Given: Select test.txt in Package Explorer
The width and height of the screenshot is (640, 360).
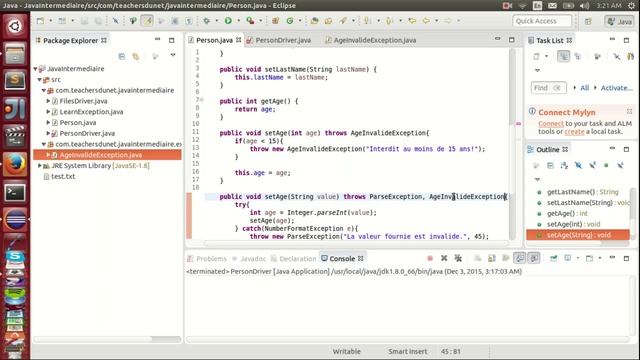Looking at the screenshot, I should click(x=63, y=176).
